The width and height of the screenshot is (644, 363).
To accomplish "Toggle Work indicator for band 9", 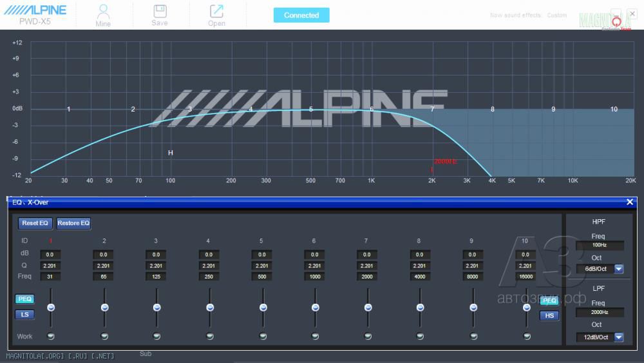I will [473, 336].
